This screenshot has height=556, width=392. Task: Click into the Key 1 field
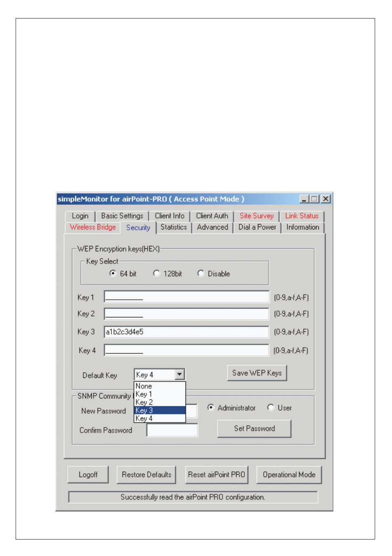point(187,297)
